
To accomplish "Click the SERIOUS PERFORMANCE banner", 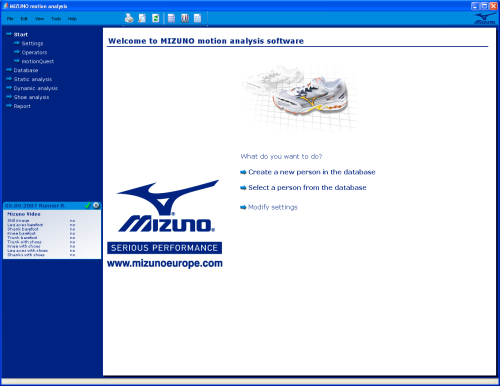I will pos(164,248).
